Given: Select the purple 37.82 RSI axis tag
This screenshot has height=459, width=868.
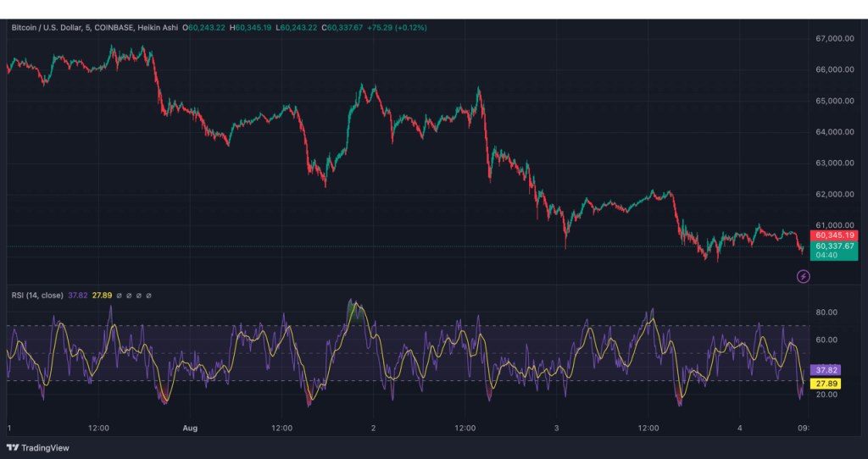Looking at the screenshot, I should tap(826, 370).
